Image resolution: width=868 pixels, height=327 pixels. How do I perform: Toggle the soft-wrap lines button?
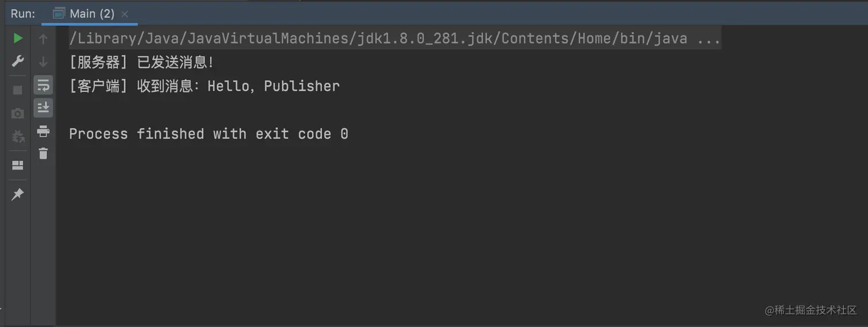[x=43, y=85]
